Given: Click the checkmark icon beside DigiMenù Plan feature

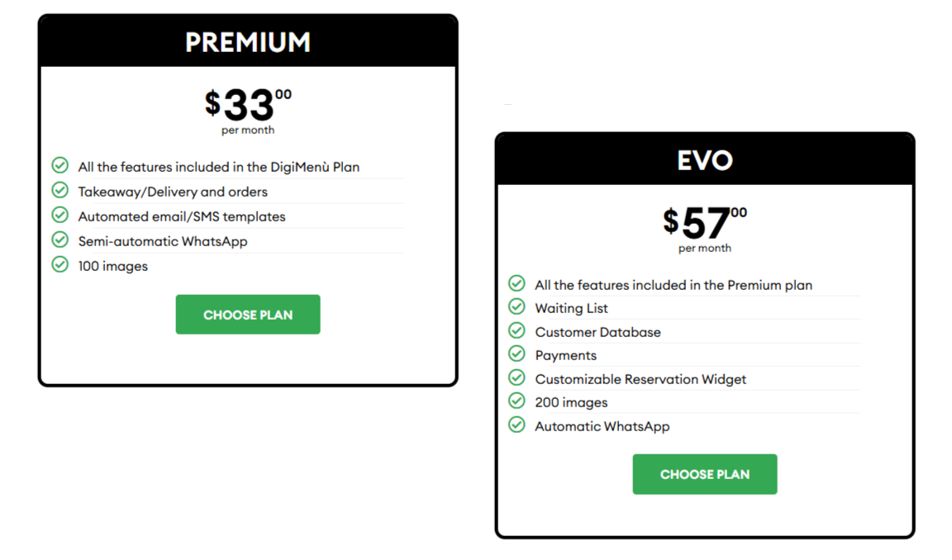Looking at the screenshot, I should [x=59, y=165].
